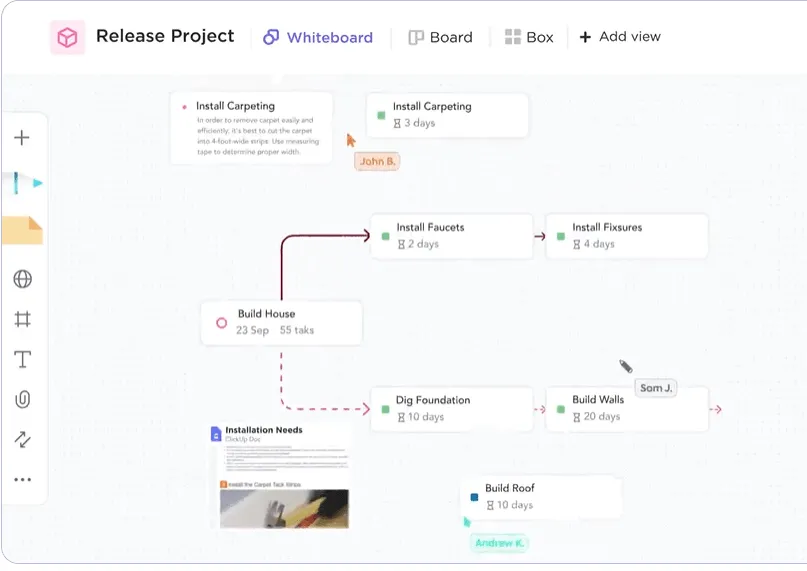This screenshot has width=807, height=571.
Task: Select the connector arrows tool
Action: tap(22, 439)
